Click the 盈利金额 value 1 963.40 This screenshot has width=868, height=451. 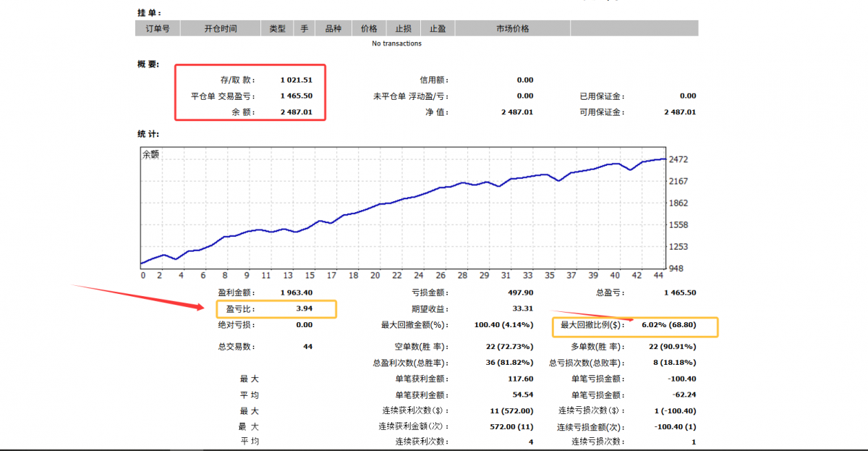click(297, 292)
